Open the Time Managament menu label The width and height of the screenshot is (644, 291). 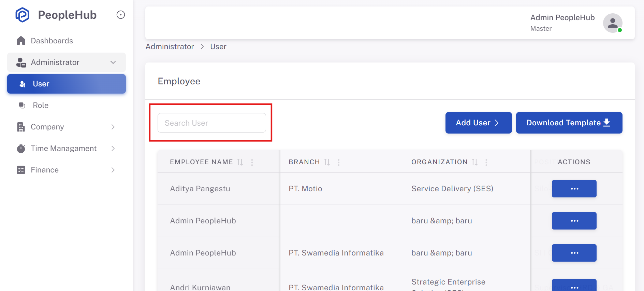[x=64, y=148]
